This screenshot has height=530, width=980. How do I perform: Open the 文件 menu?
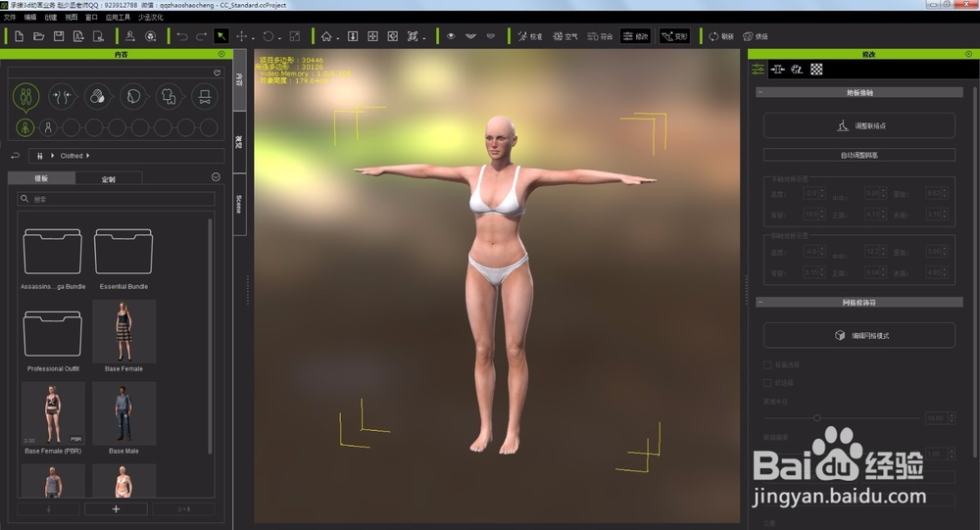pos(10,18)
